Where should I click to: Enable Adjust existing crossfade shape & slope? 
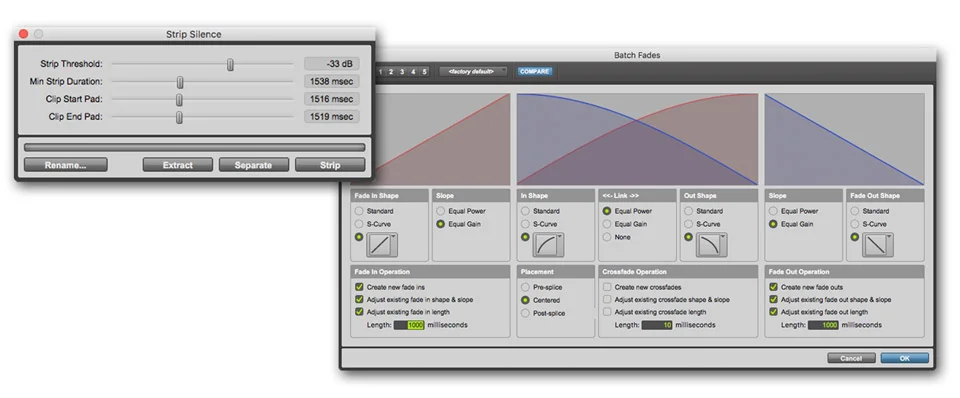[607, 299]
